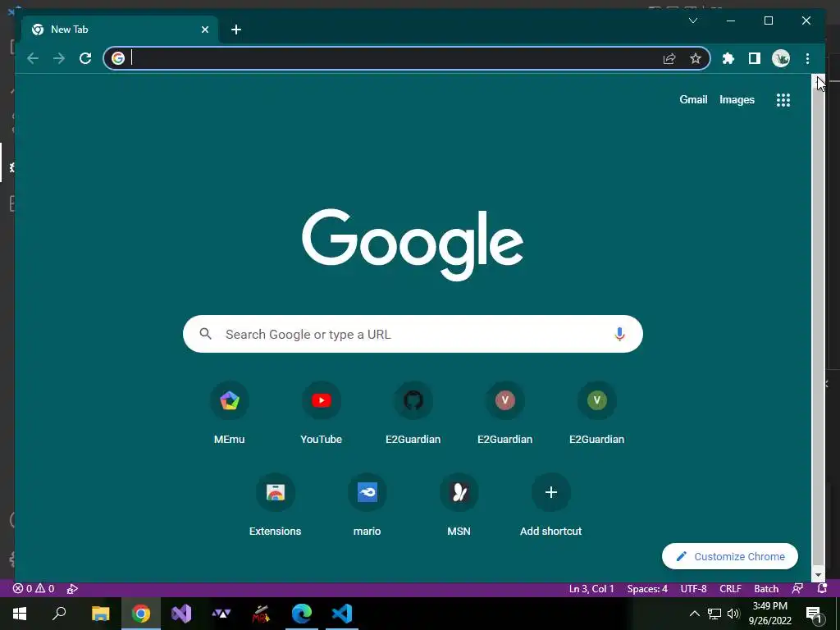Screen dimensions: 840x630
Task: Open network status icon in tray
Action: tap(714, 614)
